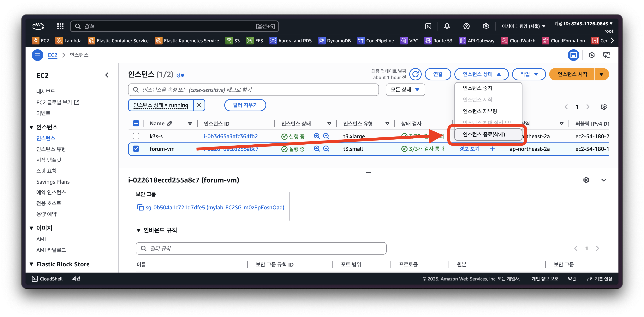Open EFS shortcut in favorites bar

(254, 40)
